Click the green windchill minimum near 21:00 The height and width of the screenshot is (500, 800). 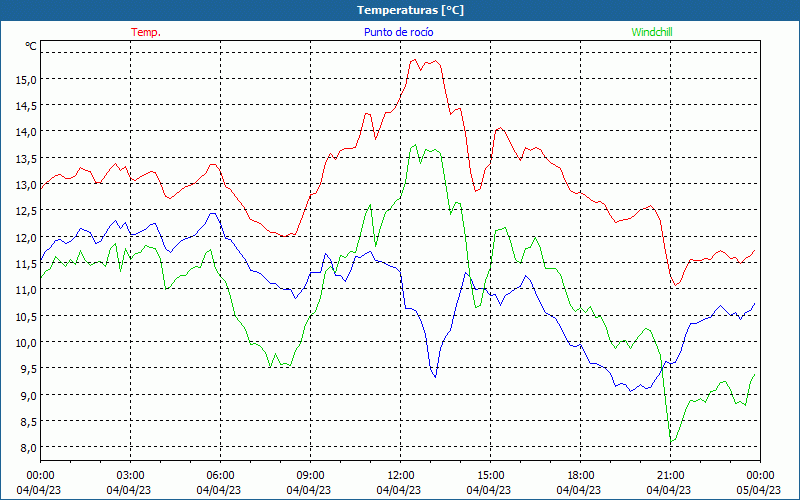tap(671, 441)
